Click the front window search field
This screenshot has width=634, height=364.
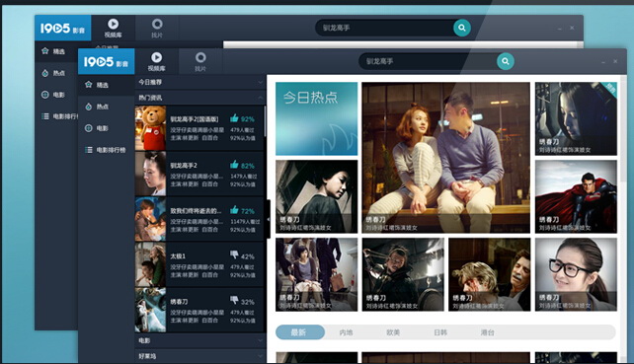tap(428, 61)
